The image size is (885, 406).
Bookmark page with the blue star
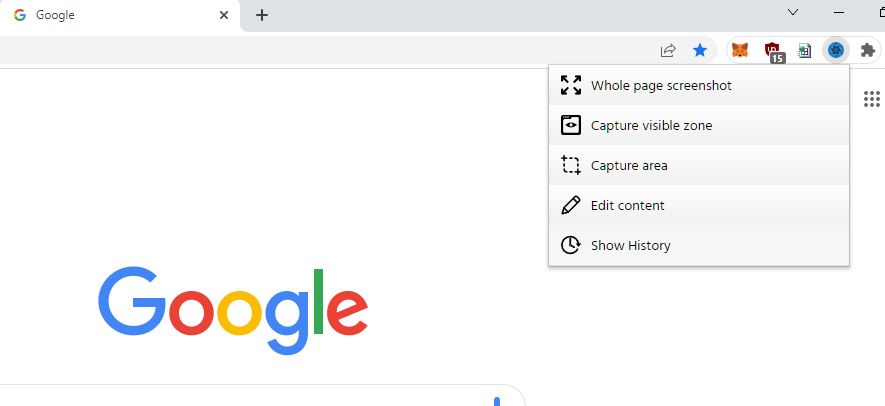[x=700, y=50]
